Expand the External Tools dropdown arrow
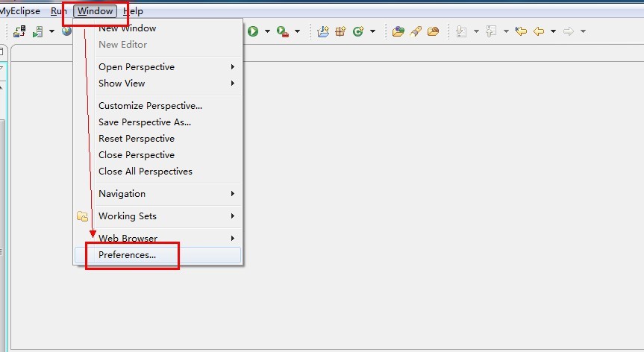The image size is (644, 352). coord(297,31)
